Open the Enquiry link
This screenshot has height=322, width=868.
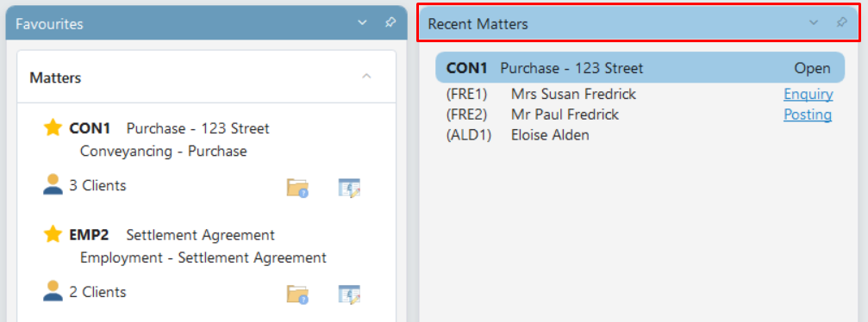point(809,95)
